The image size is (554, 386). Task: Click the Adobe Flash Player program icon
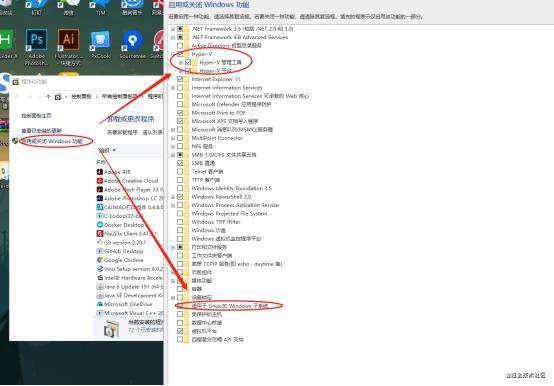tap(100, 189)
